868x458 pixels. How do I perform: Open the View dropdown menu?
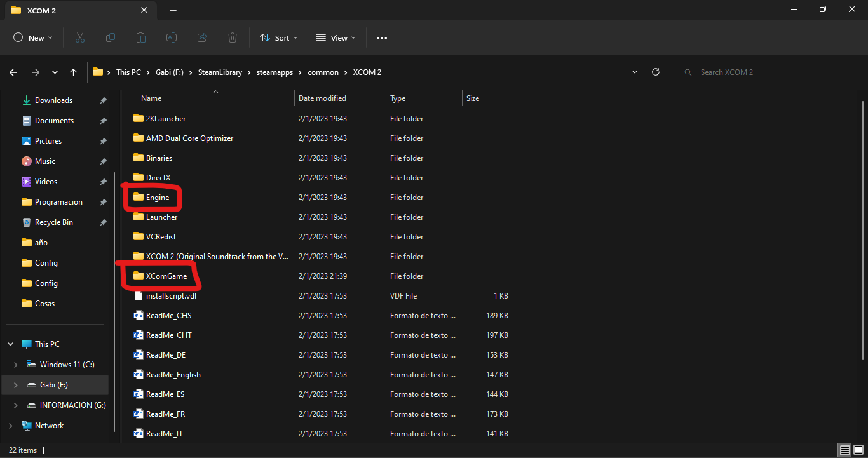click(x=336, y=38)
